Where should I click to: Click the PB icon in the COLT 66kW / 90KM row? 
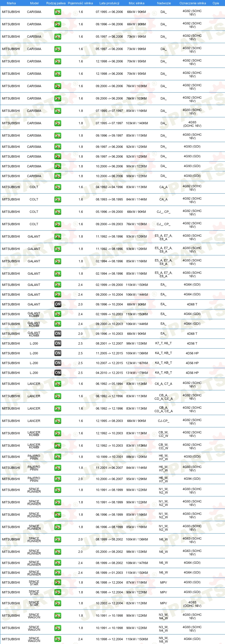(x=58, y=212)
